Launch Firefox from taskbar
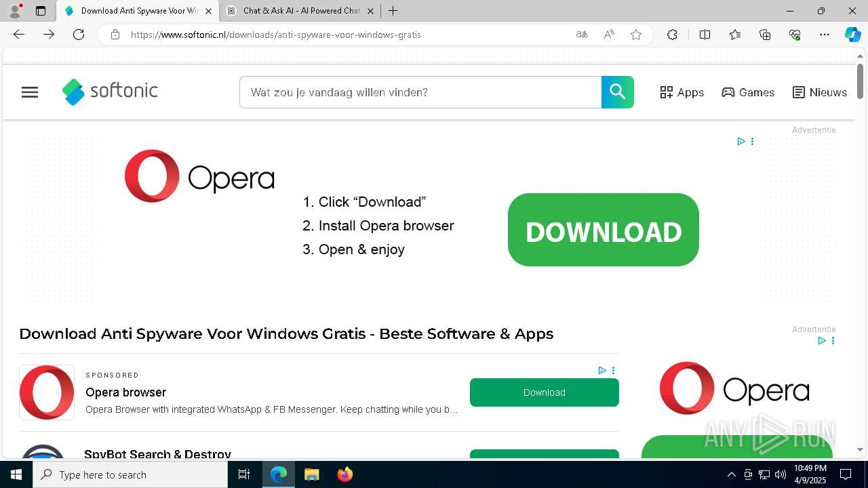Screen dimensions: 868x488 (x=344, y=474)
